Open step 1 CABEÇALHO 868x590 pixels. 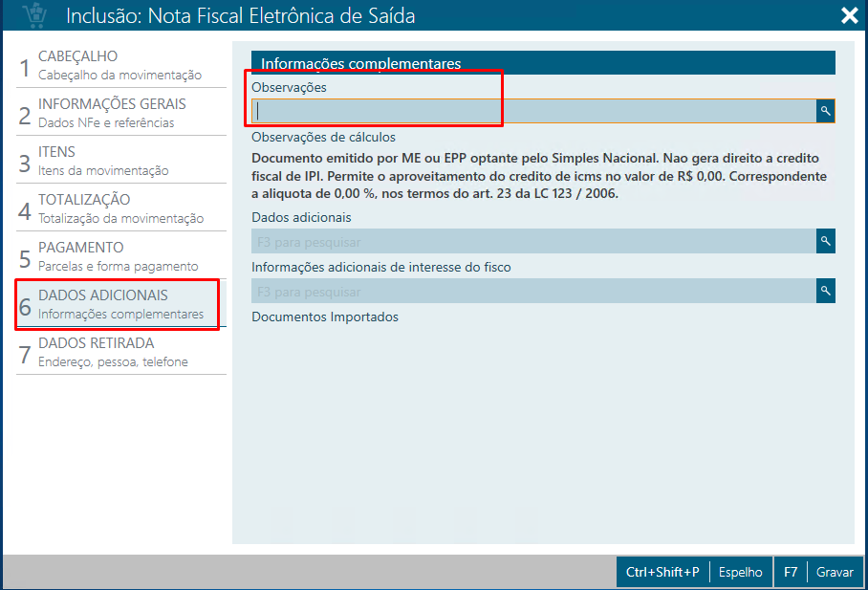coord(121,65)
